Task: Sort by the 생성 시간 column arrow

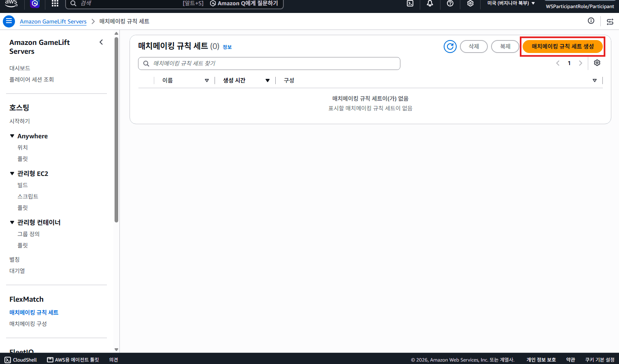Action: click(x=268, y=80)
